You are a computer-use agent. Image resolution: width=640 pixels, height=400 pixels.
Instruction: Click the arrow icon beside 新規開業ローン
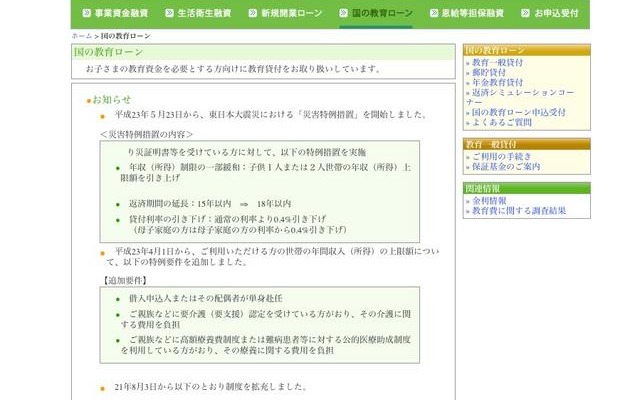pyautogui.click(x=253, y=13)
